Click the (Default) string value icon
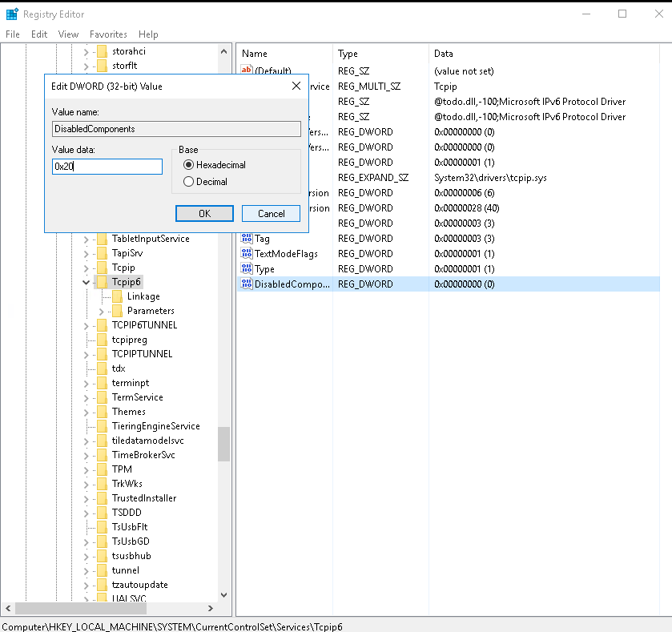This screenshot has height=632, width=672. click(x=247, y=71)
